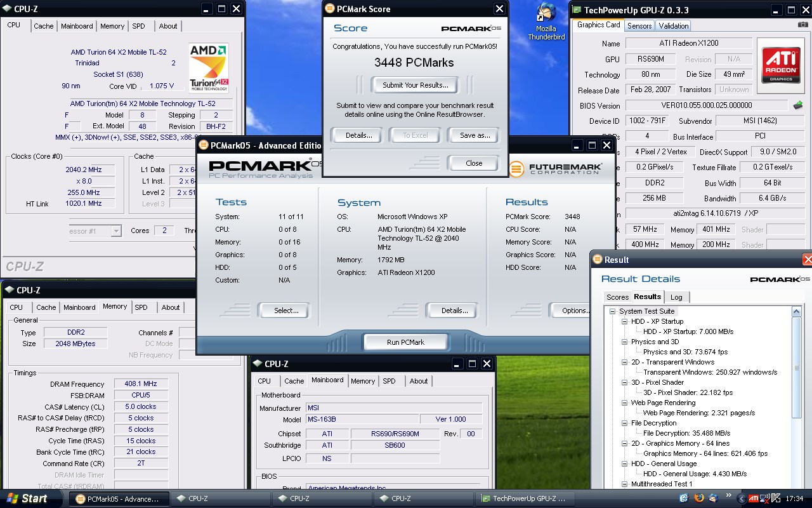Click the Run PCMark button
The width and height of the screenshot is (812, 508).
[x=405, y=342]
